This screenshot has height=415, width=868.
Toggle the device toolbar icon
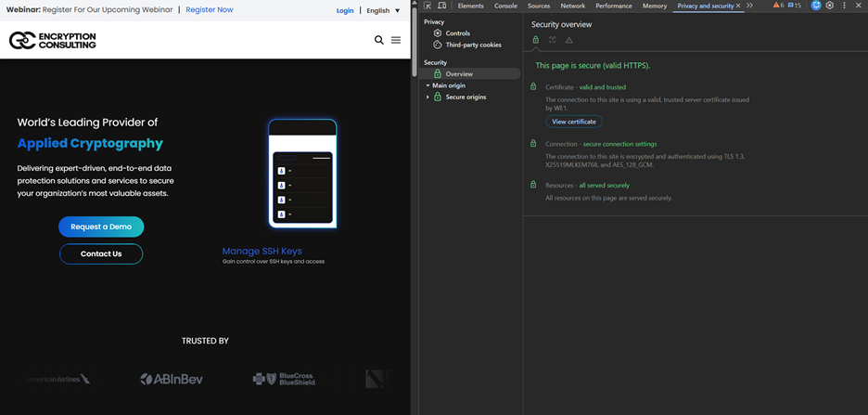tap(441, 6)
